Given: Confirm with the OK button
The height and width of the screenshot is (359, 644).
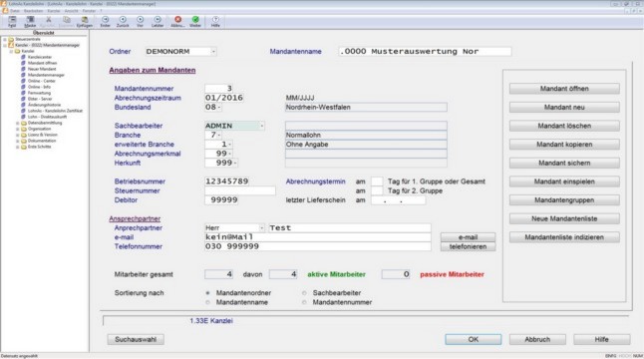Looking at the screenshot, I should (474, 340).
